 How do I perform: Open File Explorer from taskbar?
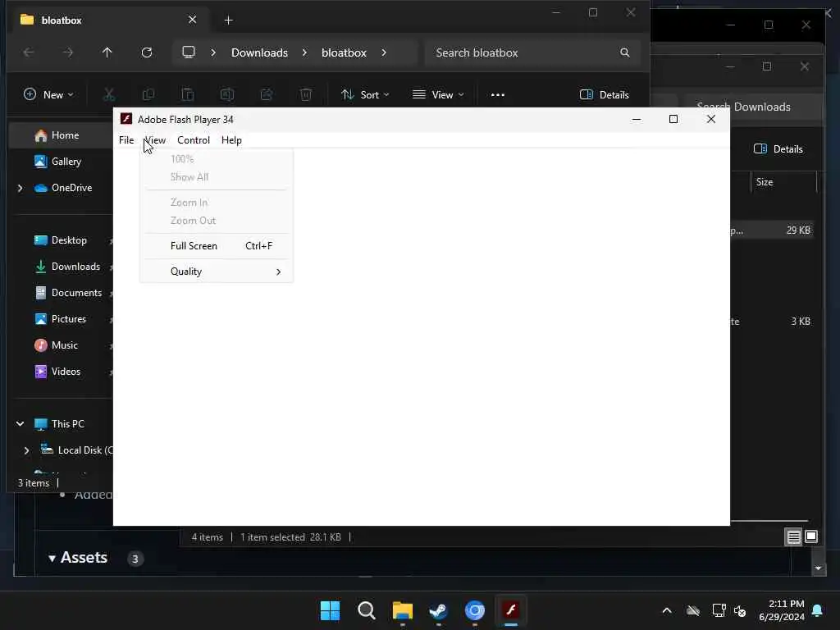tap(402, 610)
